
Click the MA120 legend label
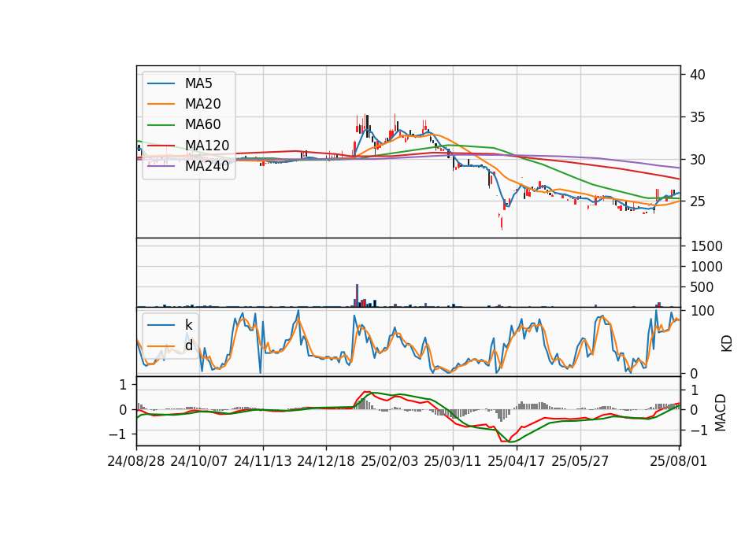pyautogui.click(x=207, y=145)
